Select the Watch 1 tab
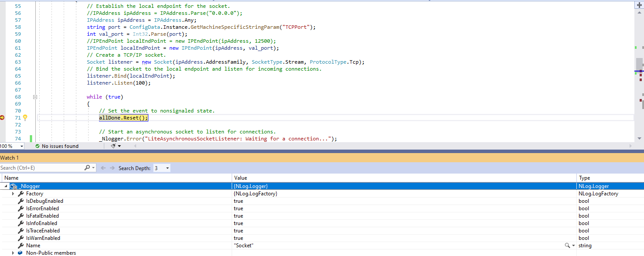The height and width of the screenshot is (256, 644). (x=10, y=157)
